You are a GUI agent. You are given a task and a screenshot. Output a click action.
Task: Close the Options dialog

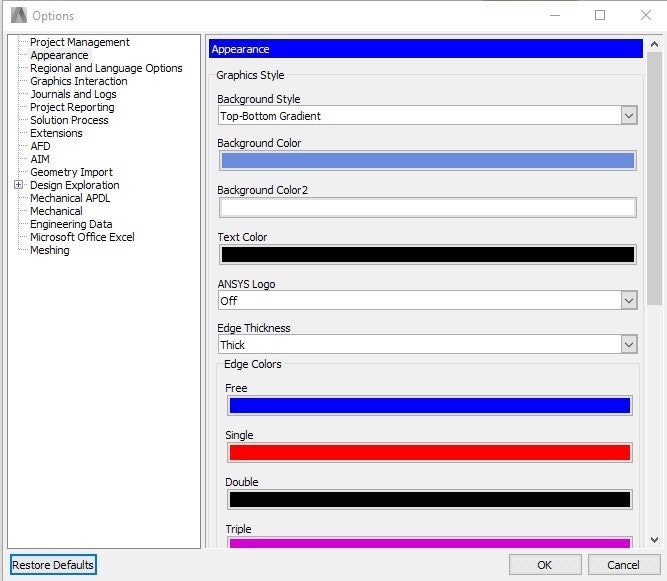pyautogui.click(x=645, y=15)
